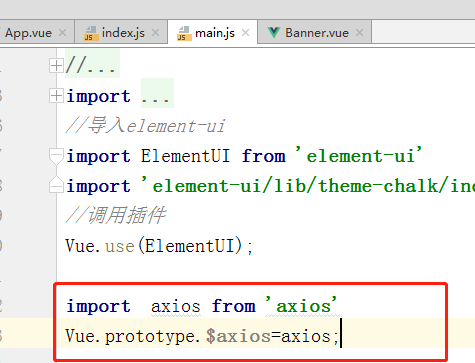Image resolution: width=475 pixels, height=363 pixels.
Task: Collapse fold marker at theme-chalk import line
Action: coord(56,185)
